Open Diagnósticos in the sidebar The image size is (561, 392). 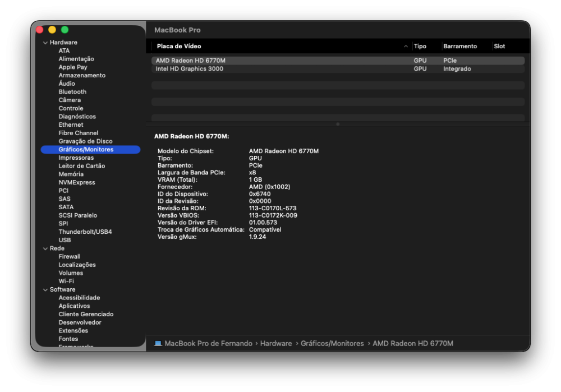[77, 117]
